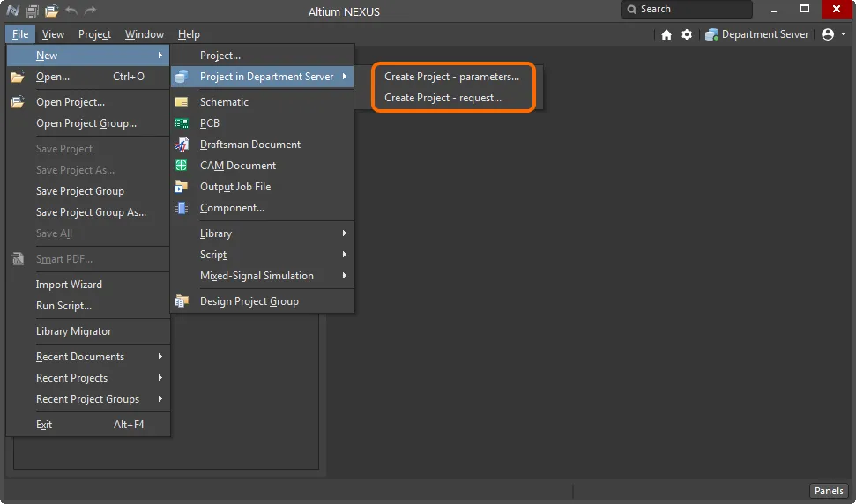Minimize the Altium NEXUS window
This screenshot has width=856, height=504.
773,10
